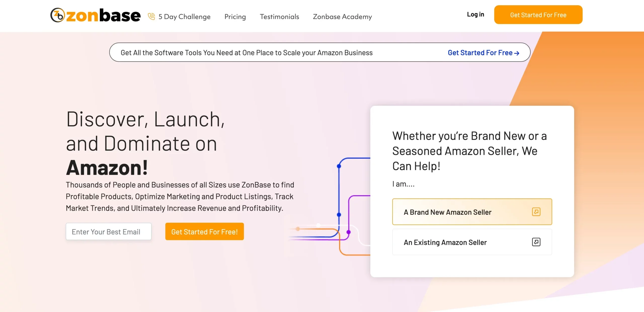Open the Pricing page
The height and width of the screenshot is (312, 644).
pyautogui.click(x=235, y=17)
